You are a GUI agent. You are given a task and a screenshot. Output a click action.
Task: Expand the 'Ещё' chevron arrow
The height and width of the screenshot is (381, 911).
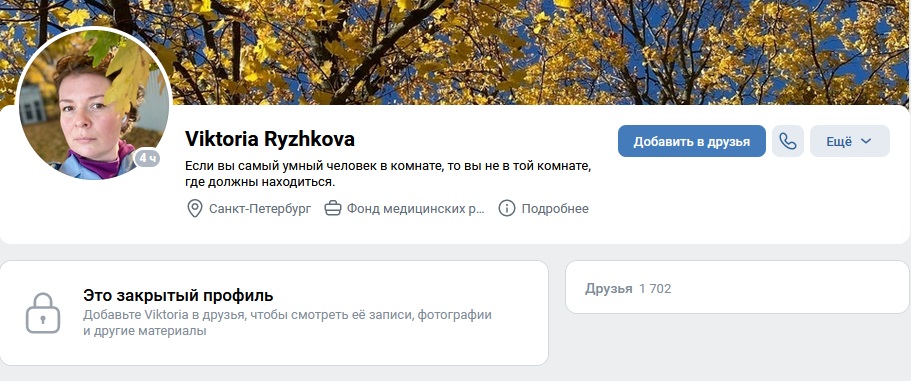click(866, 141)
